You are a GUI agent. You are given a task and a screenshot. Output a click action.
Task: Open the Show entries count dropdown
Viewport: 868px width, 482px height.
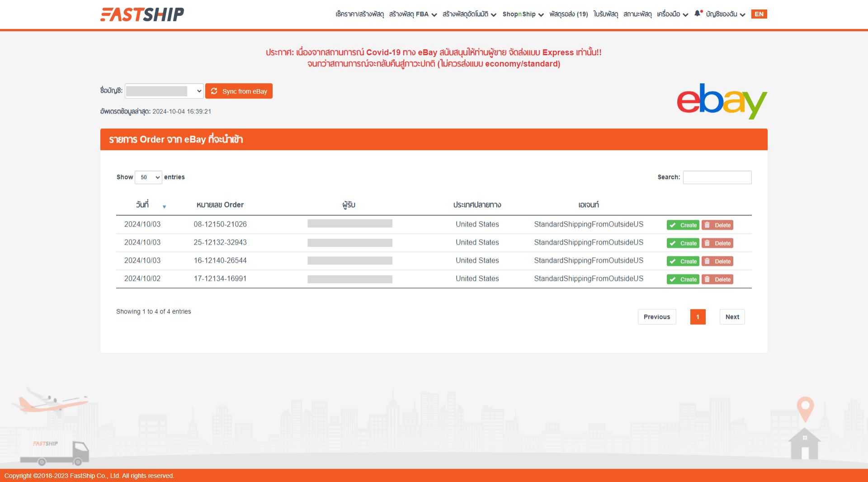[148, 177]
